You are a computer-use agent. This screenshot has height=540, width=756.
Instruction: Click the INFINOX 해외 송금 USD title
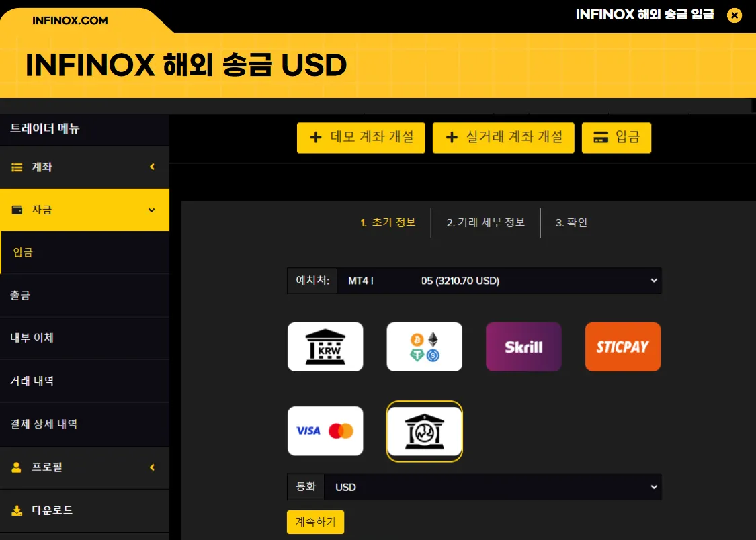point(186,65)
